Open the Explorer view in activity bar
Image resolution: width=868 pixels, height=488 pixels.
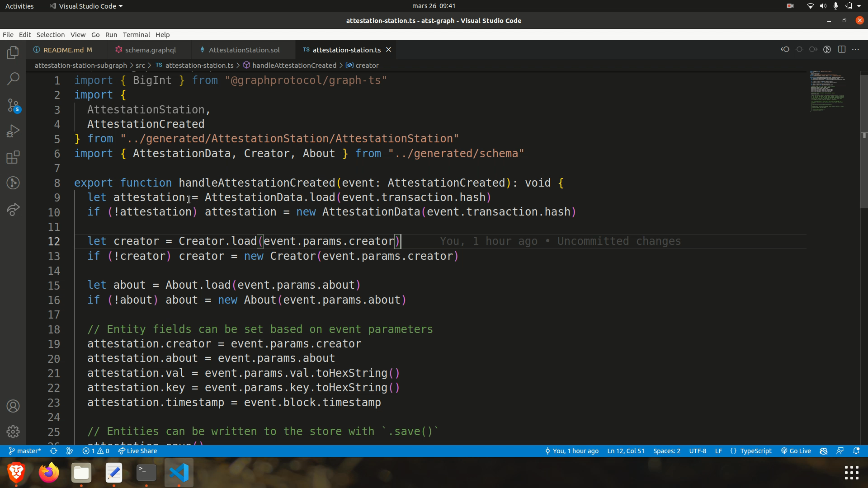tap(13, 53)
